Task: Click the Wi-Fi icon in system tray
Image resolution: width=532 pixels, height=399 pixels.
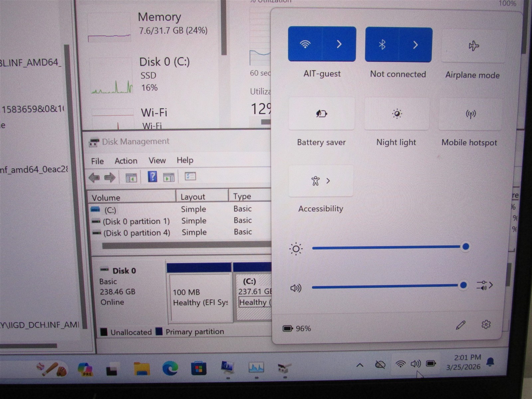Action: 401,364
